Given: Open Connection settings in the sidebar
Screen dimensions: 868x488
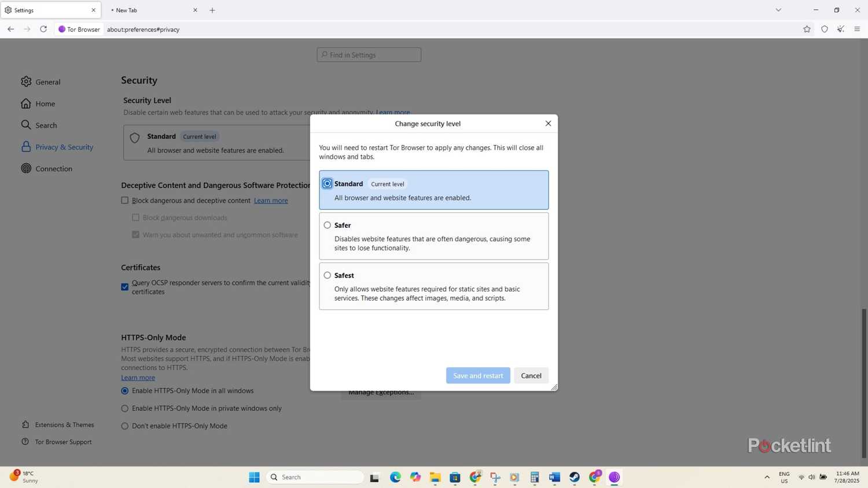Looking at the screenshot, I should pos(53,168).
